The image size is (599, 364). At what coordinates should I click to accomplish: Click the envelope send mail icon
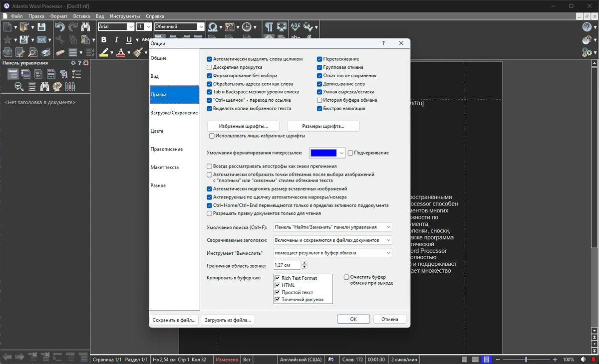pyautogui.click(x=41, y=39)
